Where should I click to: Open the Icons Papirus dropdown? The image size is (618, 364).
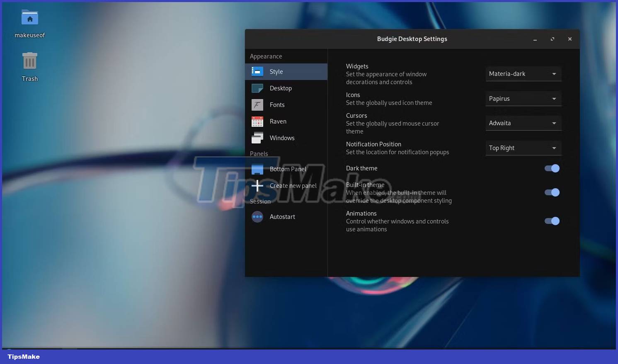523,99
